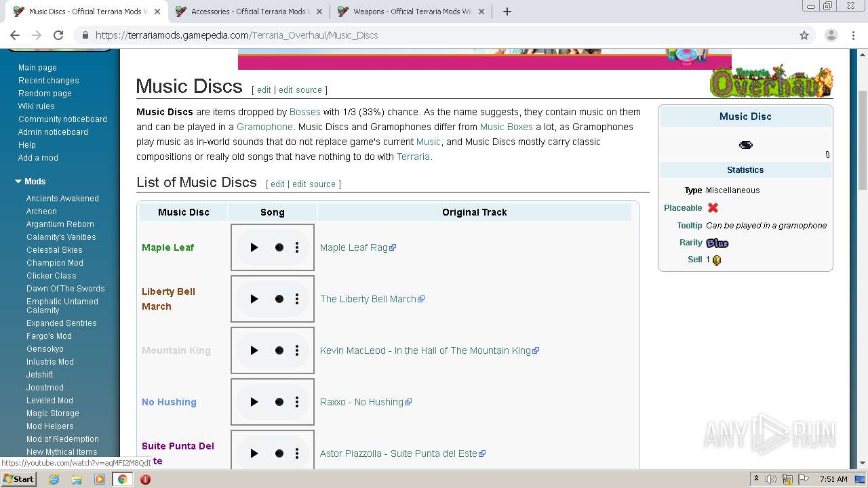Screen dimensions: 868x488
Task: Open Main page in sidebar
Action: point(37,68)
